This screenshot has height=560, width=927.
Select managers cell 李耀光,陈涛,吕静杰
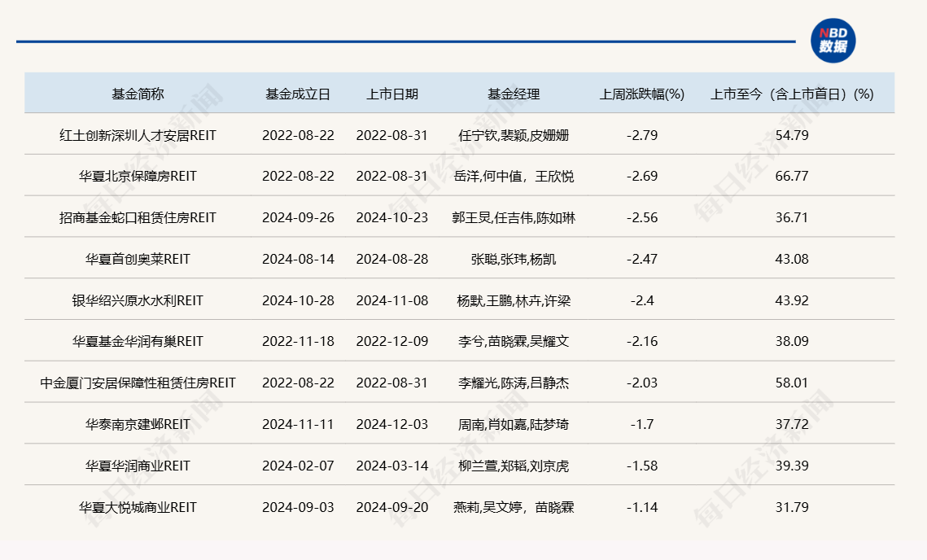[x=514, y=383]
